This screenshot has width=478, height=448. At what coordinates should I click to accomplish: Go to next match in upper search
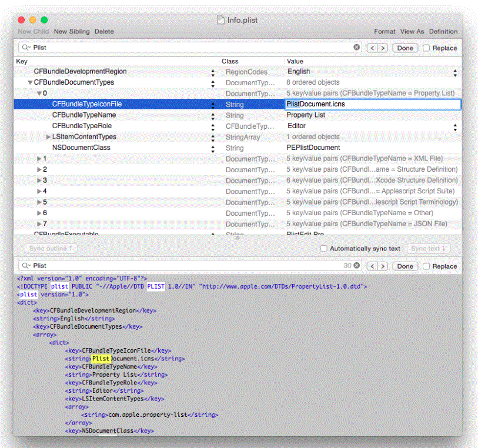[383, 48]
